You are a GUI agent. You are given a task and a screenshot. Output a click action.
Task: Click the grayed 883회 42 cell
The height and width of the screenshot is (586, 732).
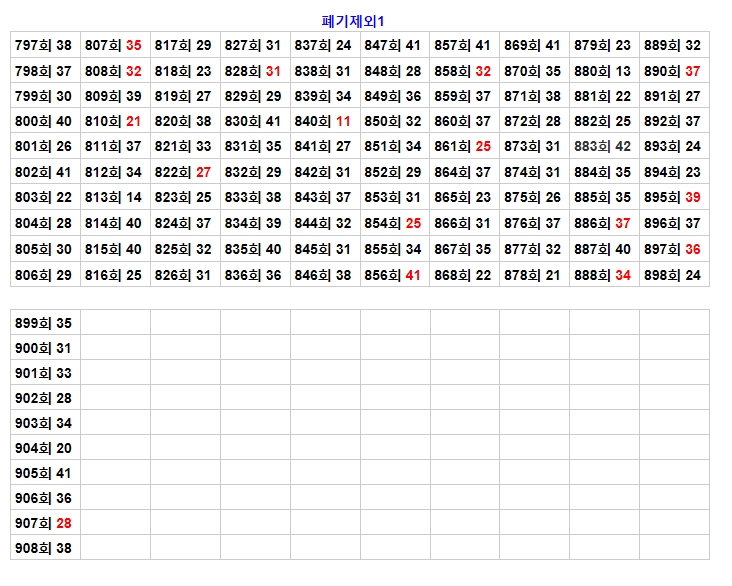(603, 146)
